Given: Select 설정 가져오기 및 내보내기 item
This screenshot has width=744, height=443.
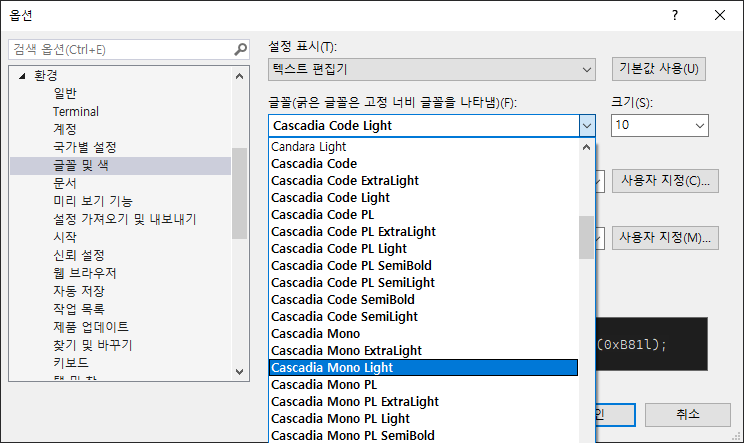Looking at the screenshot, I should (124, 220).
